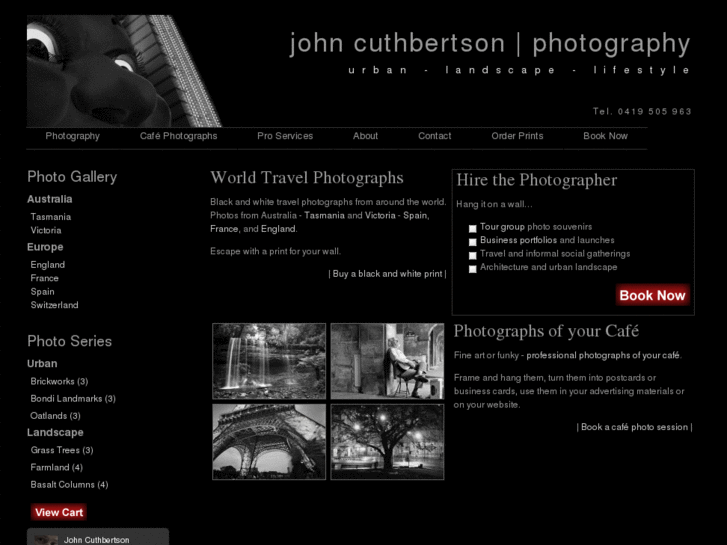Open the England gallery link
This screenshot has height=545, width=727.
click(48, 264)
